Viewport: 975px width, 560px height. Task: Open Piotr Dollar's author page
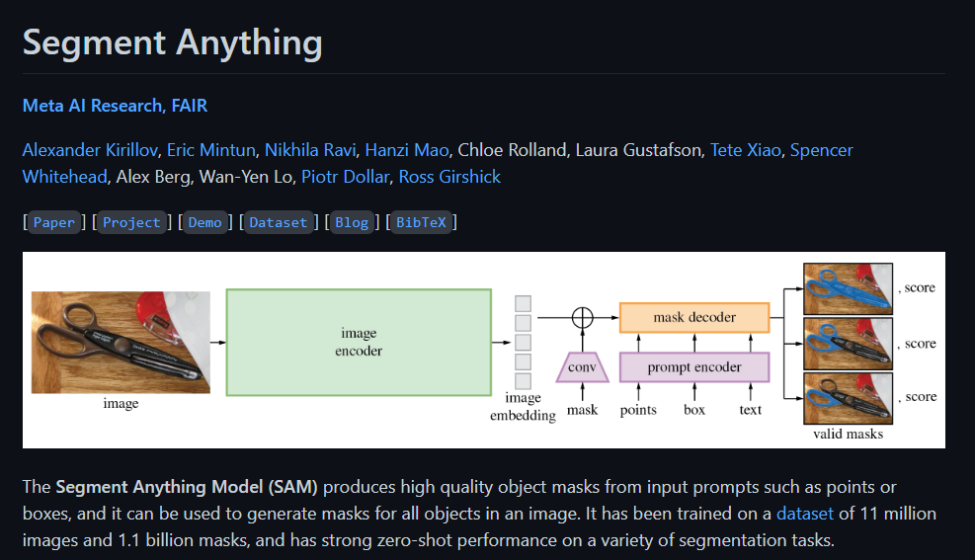pos(345,177)
